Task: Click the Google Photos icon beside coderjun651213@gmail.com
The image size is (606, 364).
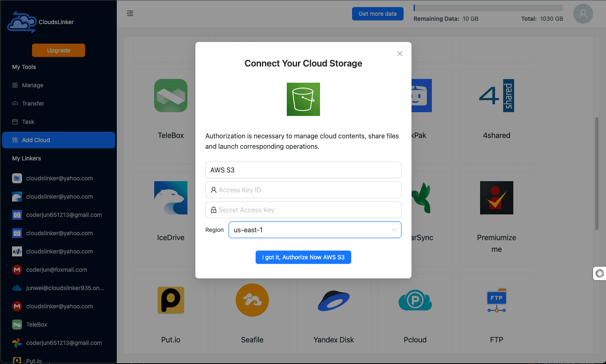Action: [x=17, y=343]
